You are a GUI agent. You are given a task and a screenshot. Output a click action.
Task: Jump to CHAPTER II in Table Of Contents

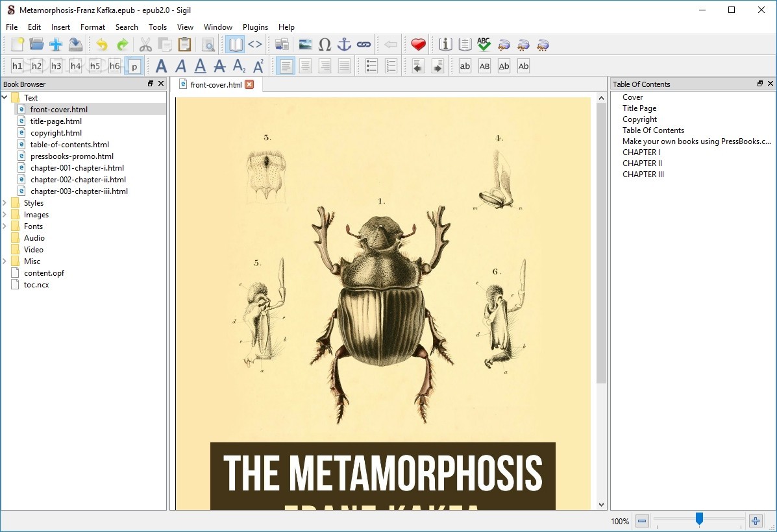(642, 163)
